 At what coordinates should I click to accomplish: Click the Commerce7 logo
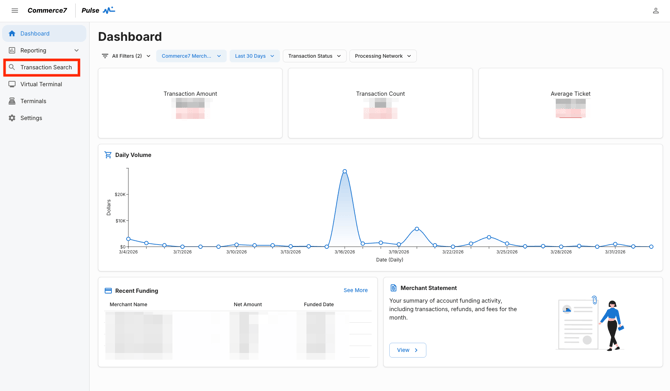pyautogui.click(x=47, y=10)
